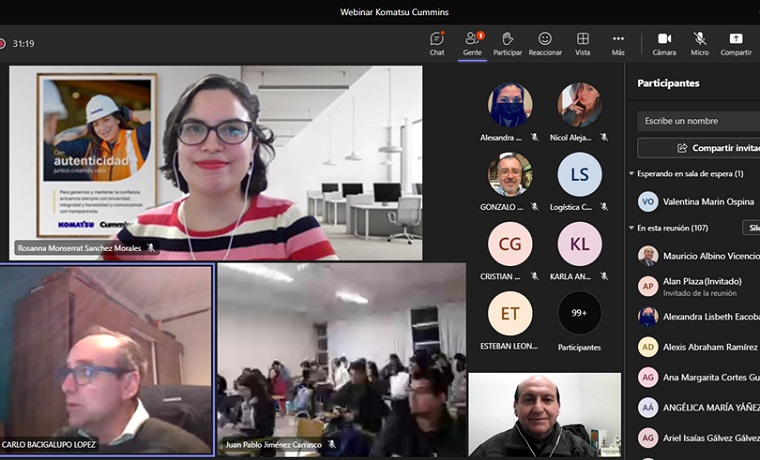Click the Webinar Komatsu Cummins title

pyautogui.click(x=394, y=12)
